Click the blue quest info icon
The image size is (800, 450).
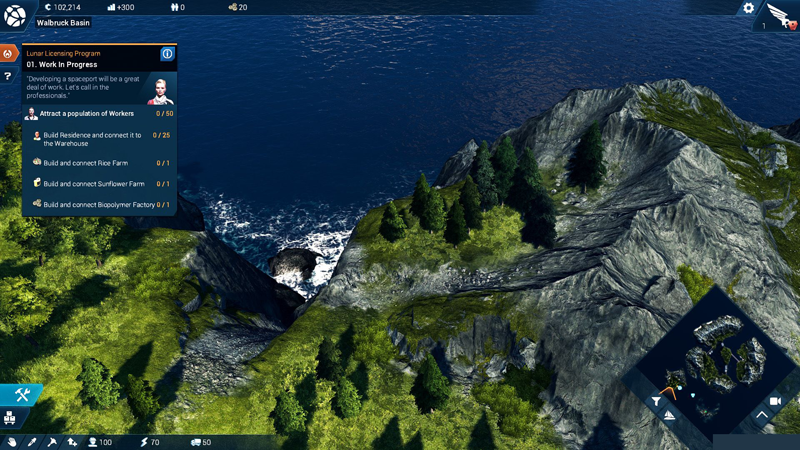pyautogui.click(x=167, y=54)
